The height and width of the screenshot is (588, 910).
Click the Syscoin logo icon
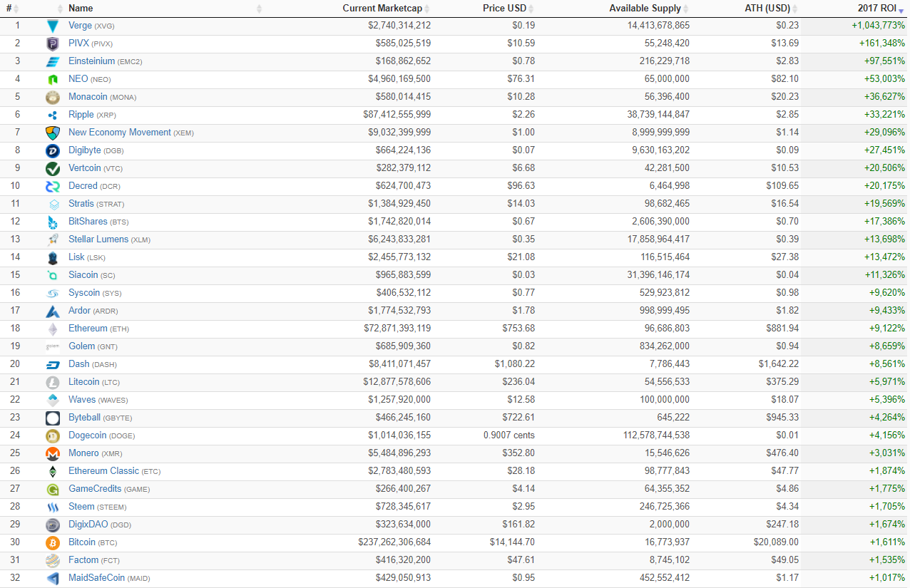(x=53, y=293)
